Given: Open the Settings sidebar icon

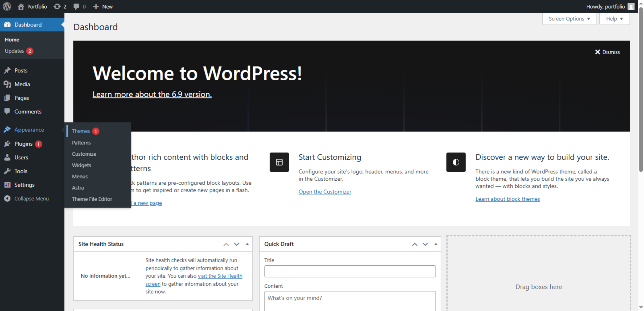Looking at the screenshot, I should point(7,185).
